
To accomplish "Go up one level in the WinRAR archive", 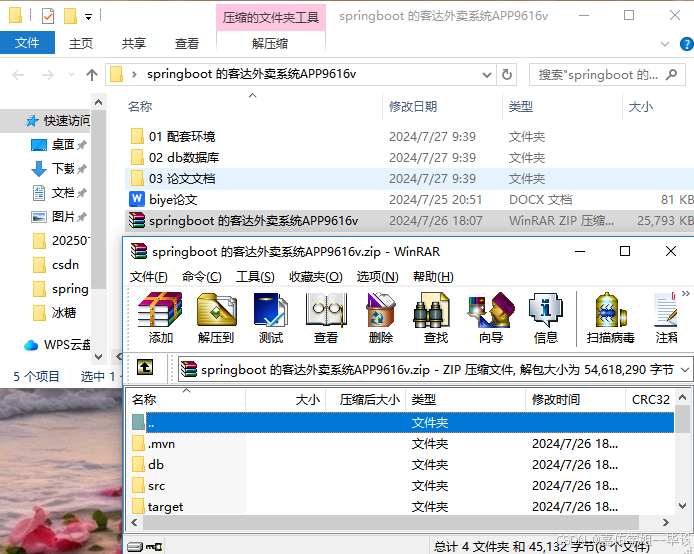I will click(145, 367).
